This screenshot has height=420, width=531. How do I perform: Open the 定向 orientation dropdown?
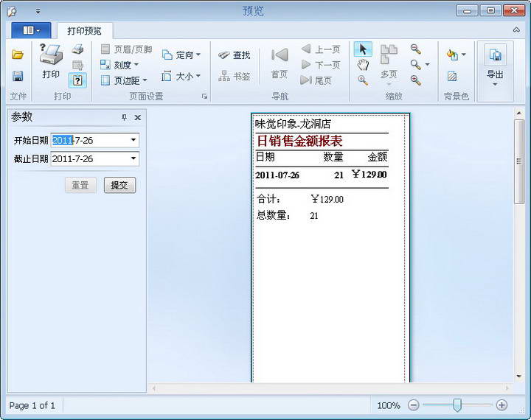(181, 55)
